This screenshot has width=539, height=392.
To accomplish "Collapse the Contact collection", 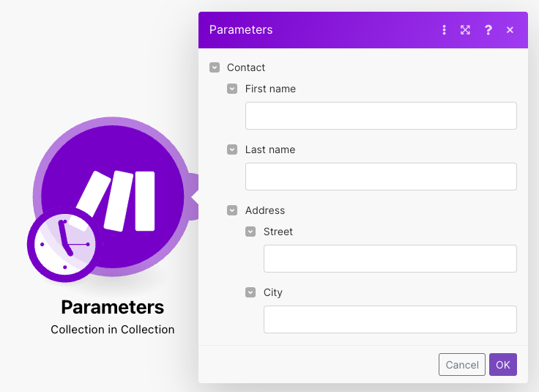I will point(215,67).
